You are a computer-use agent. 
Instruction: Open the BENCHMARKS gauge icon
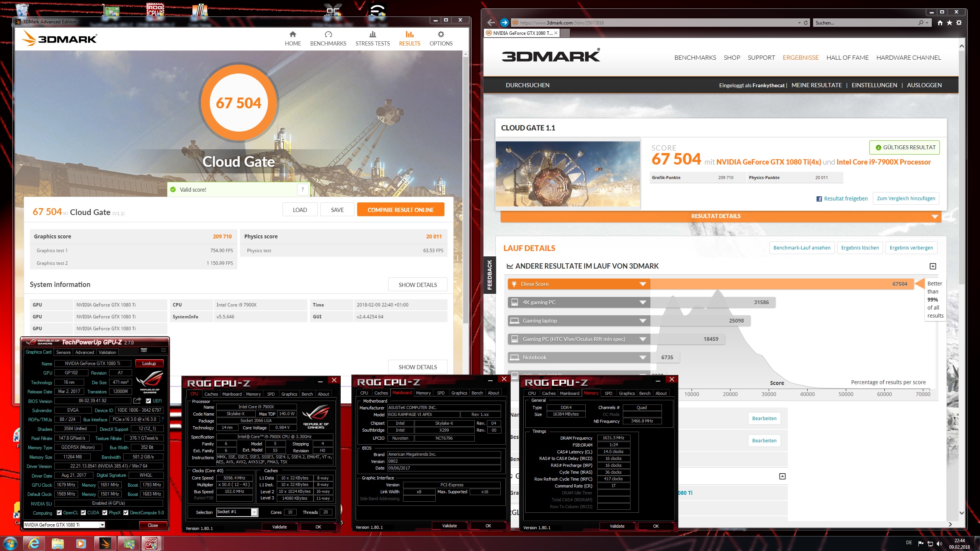coord(328,34)
